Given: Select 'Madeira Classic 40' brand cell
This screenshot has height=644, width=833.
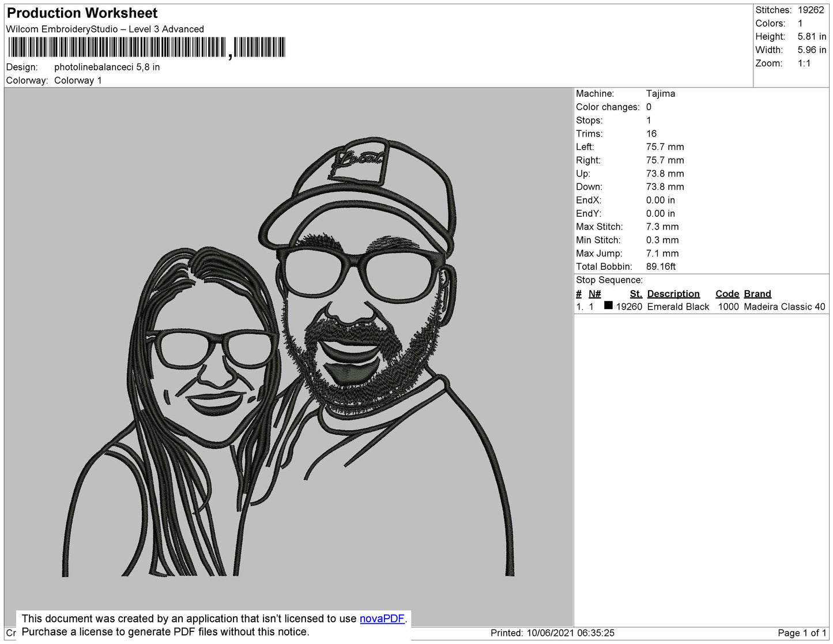Looking at the screenshot, I should tap(785, 307).
